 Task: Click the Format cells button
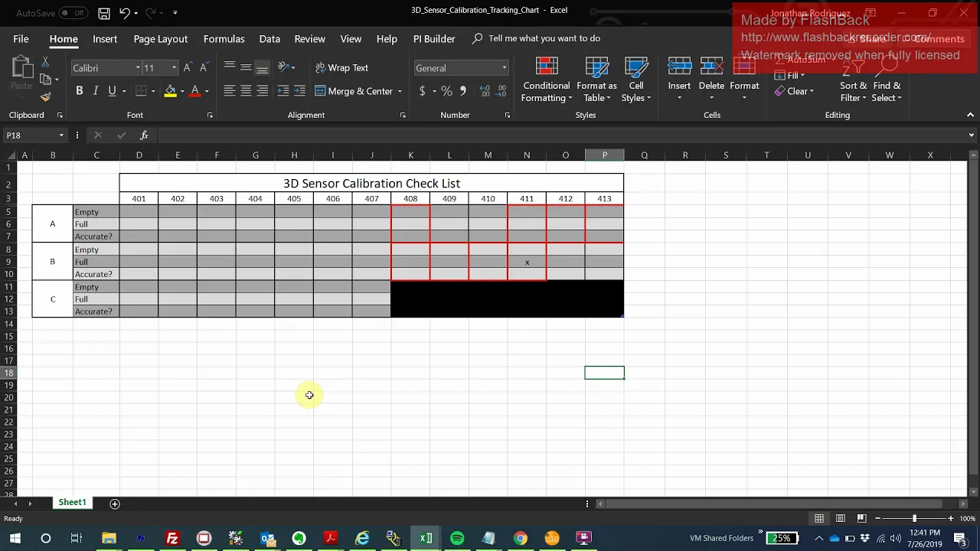tap(744, 80)
